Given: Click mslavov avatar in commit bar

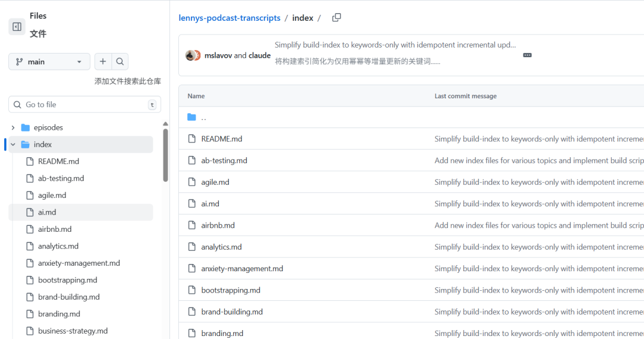Looking at the screenshot, I should point(191,55).
